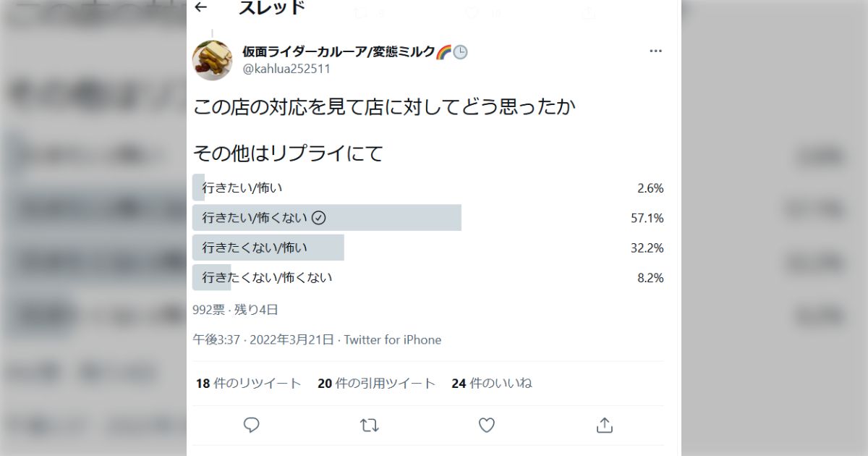Click the voted checkmark on 行きたい/怖くない

click(x=318, y=217)
